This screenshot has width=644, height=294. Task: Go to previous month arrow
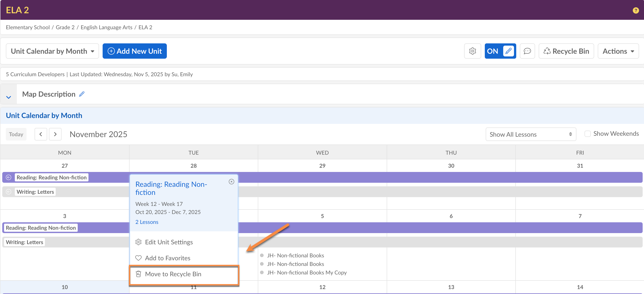pyautogui.click(x=41, y=134)
